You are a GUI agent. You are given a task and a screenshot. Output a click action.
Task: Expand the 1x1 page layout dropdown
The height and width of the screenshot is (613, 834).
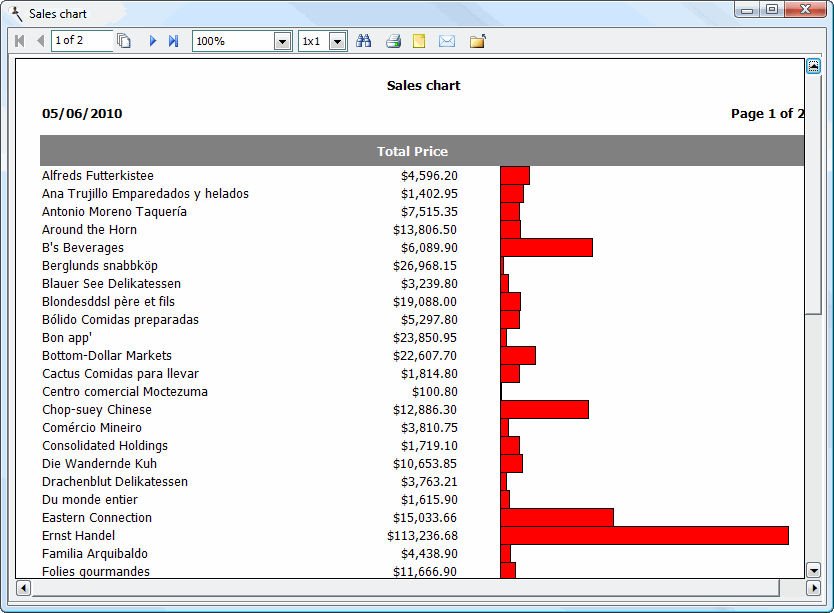click(x=337, y=41)
